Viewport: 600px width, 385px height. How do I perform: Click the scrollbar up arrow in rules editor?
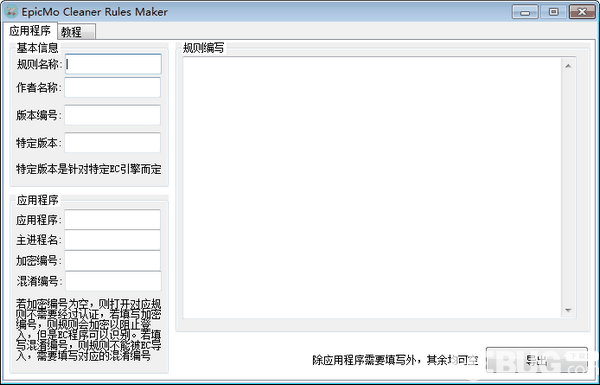coord(568,66)
